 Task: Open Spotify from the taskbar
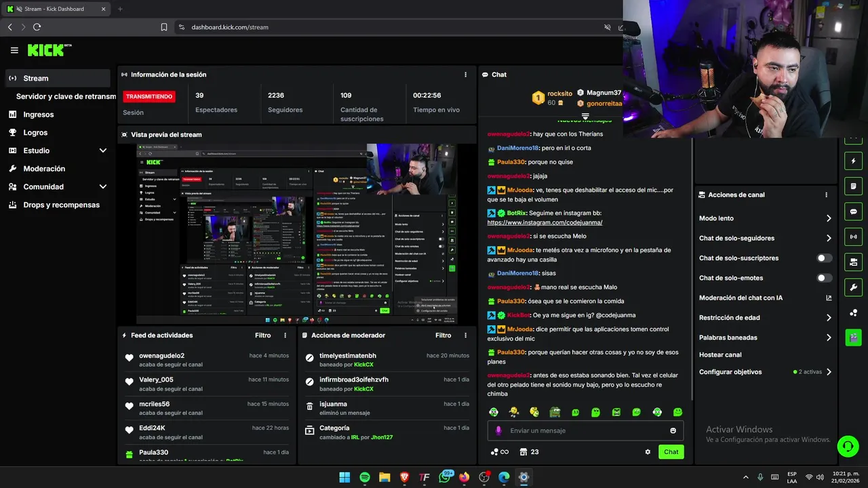tap(365, 477)
